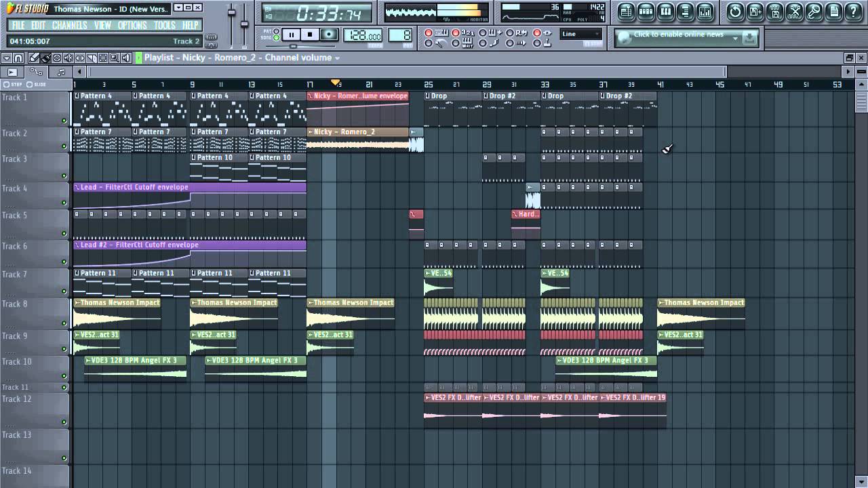Click the download news icon
868x488 pixels.
pos(749,38)
